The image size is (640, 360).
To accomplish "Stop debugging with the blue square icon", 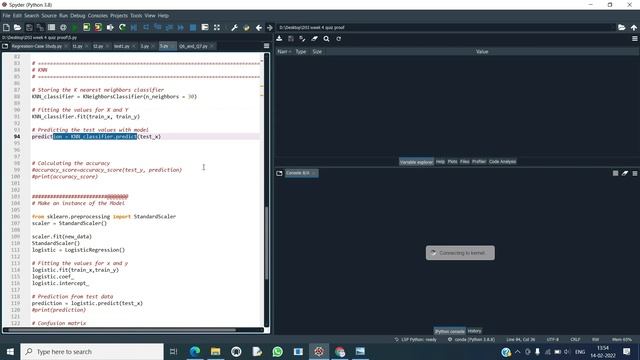I will point(193,27).
